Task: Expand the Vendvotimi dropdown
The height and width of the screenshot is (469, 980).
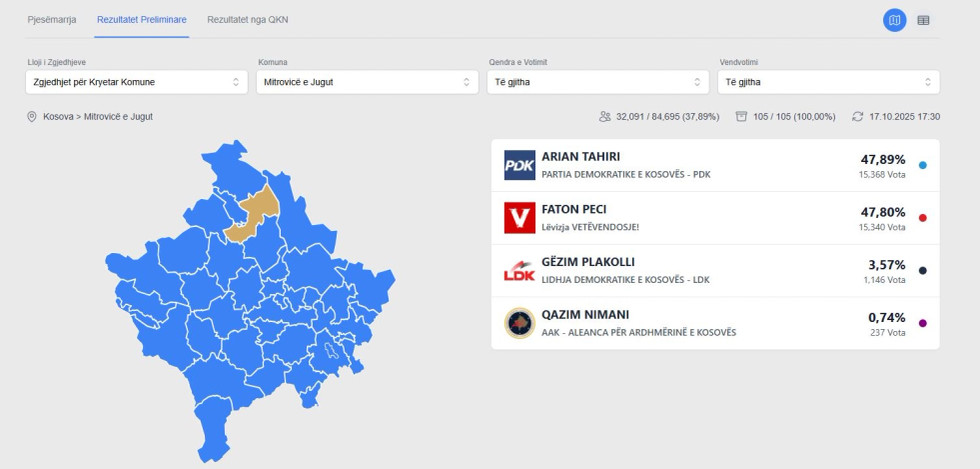Action: (x=828, y=82)
